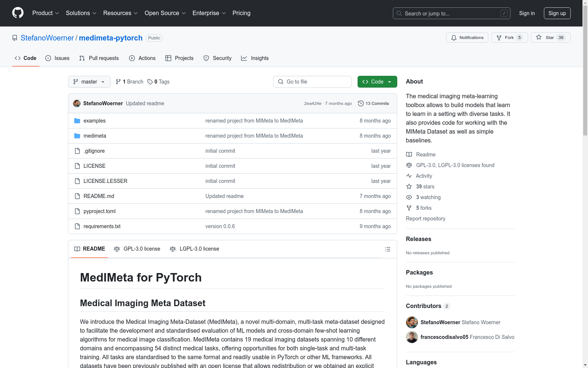Open the examples folder
The height and width of the screenshot is (368, 588).
[x=94, y=121]
